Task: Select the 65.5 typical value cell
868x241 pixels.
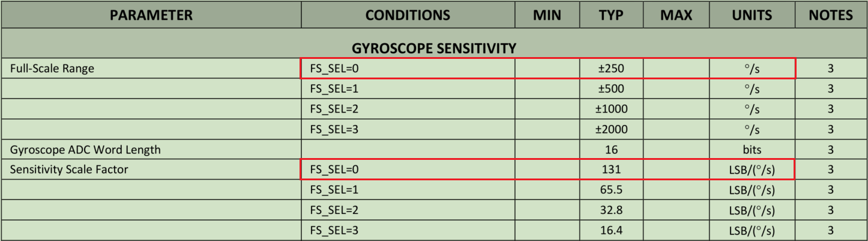Action: 611,191
